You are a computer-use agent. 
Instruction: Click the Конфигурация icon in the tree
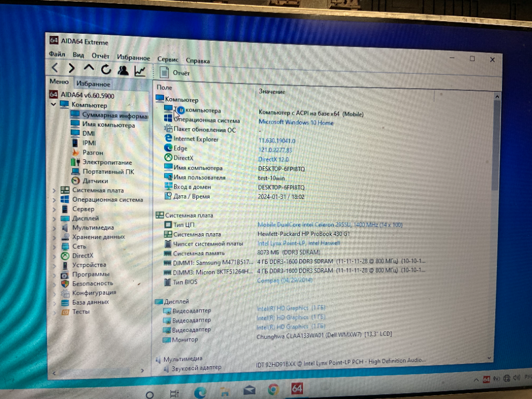click(x=65, y=293)
